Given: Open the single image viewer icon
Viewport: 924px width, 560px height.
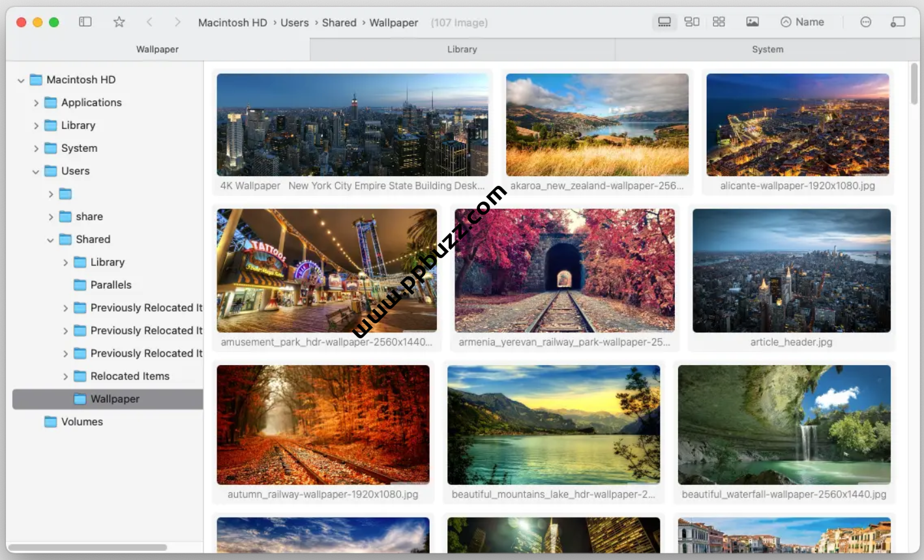Looking at the screenshot, I should pos(753,22).
